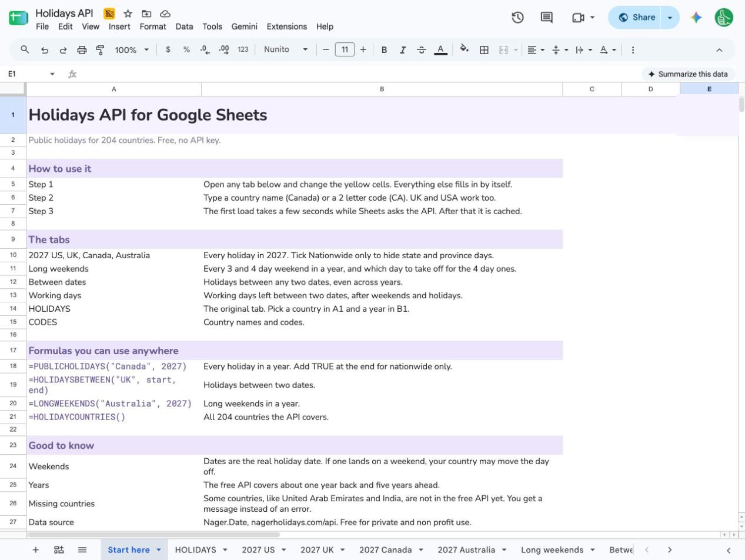Start a Meet call camera icon
Image resolution: width=745 pixels, height=560 pixels.
578,18
